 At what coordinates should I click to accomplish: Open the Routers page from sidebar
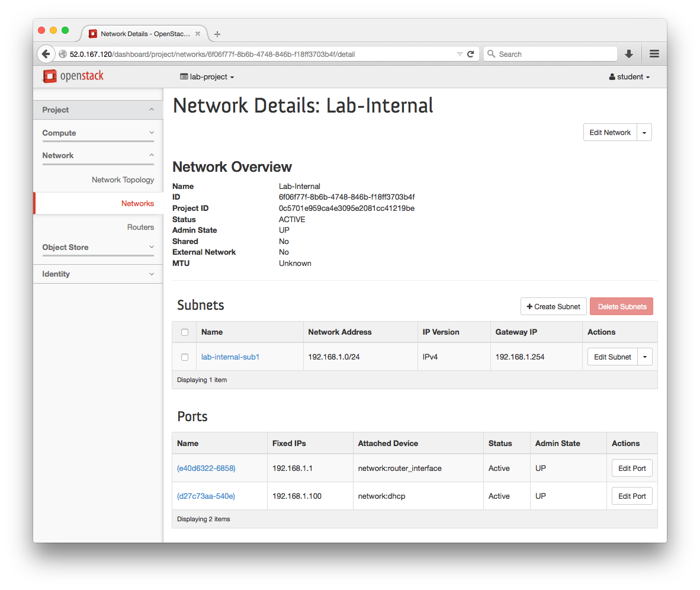click(x=140, y=227)
